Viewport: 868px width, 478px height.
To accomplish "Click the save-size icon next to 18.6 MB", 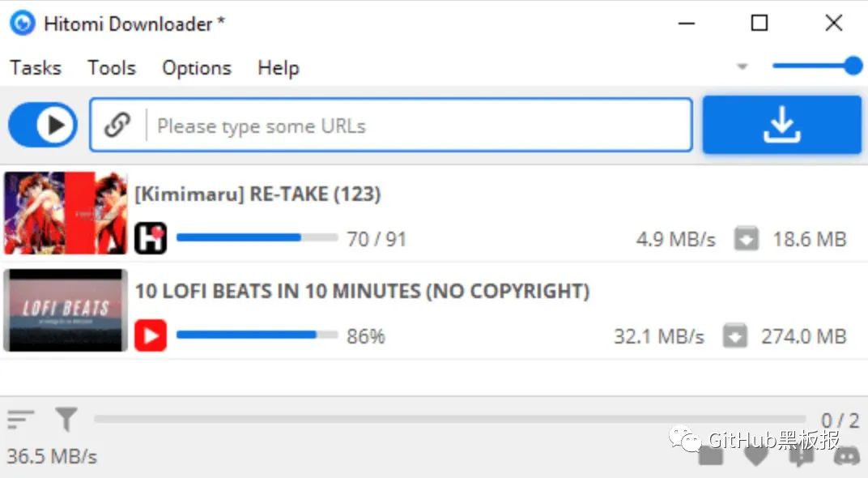I will (x=747, y=239).
